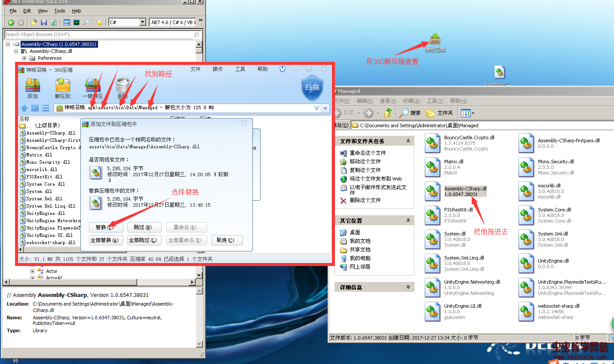Click the Open Assembly folder icon in Reflector
The width and height of the screenshot is (614, 364).
(x=34, y=22)
